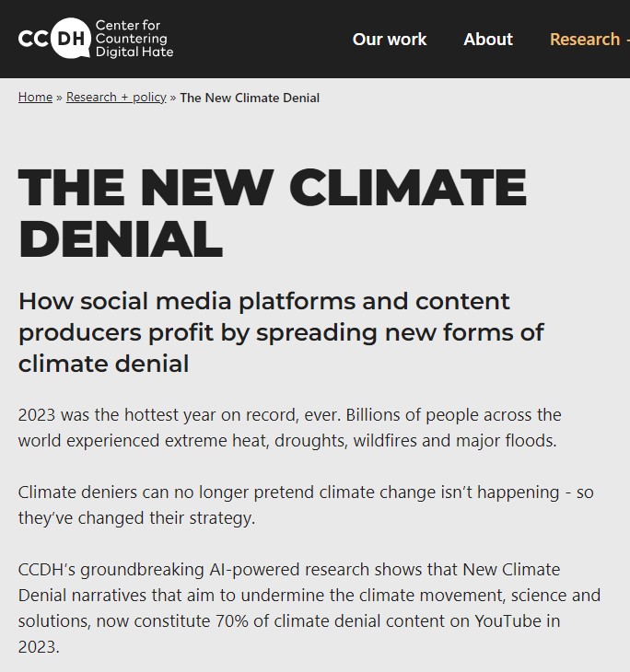Open the Our work menu
The image size is (630, 672).
390,39
